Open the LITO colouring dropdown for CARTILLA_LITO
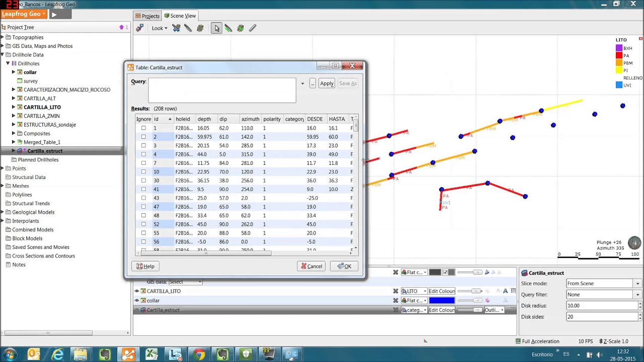 pyautogui.click(x=414, y=291)
